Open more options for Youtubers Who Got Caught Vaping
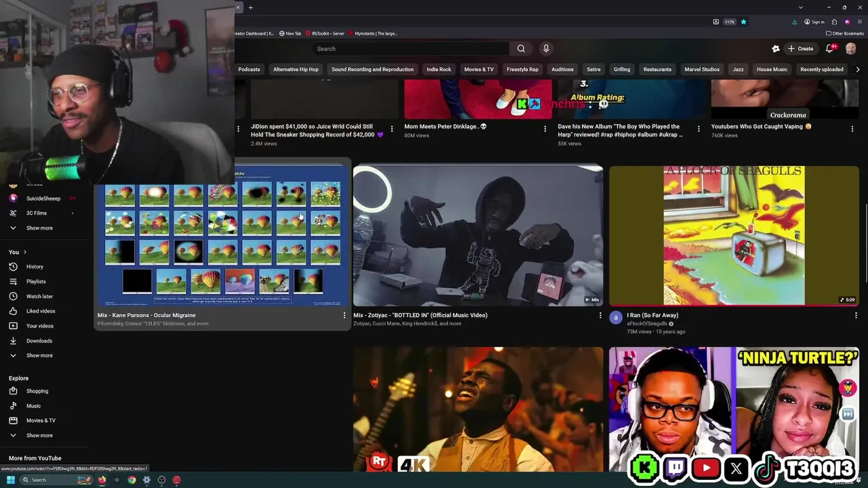 pyautogui.click(x=852, y=128)
